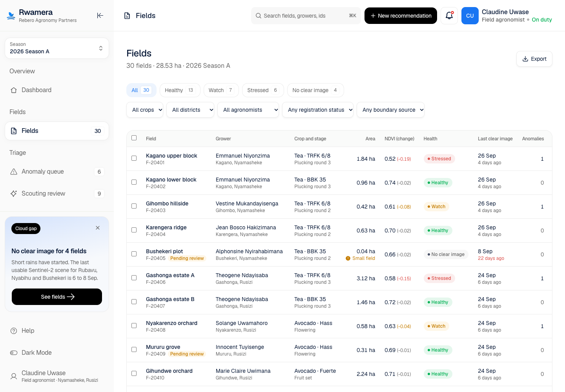Open Nyakarenzo orchard field
This screenshot has width=565, height=392.
[171, 323]
